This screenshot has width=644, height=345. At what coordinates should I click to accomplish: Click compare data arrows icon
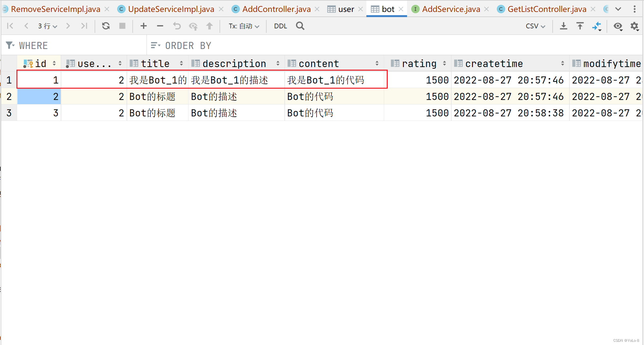pos(597,26)
